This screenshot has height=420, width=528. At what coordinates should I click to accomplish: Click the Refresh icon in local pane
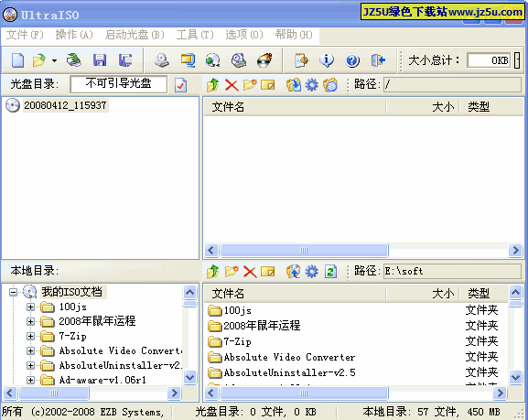(x=330, y=272)
